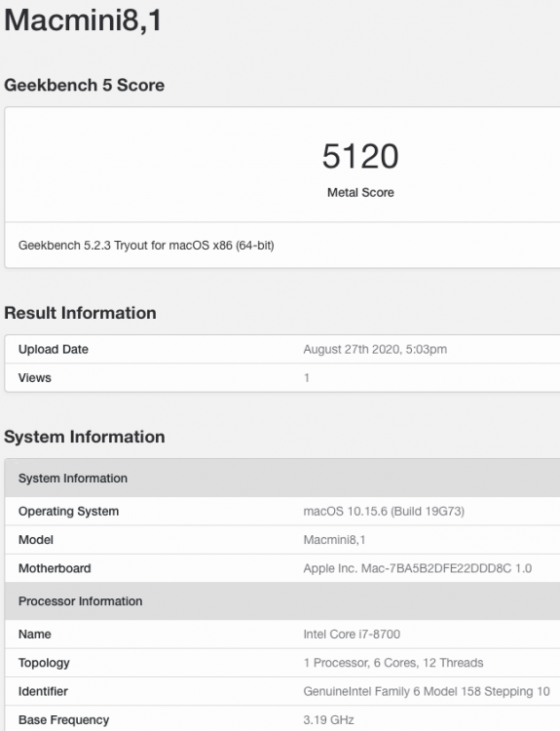Image resolution: width=560 pixels, height=731 pixels.
Task: Click the Motherboard row label
Action: [55, 568]
